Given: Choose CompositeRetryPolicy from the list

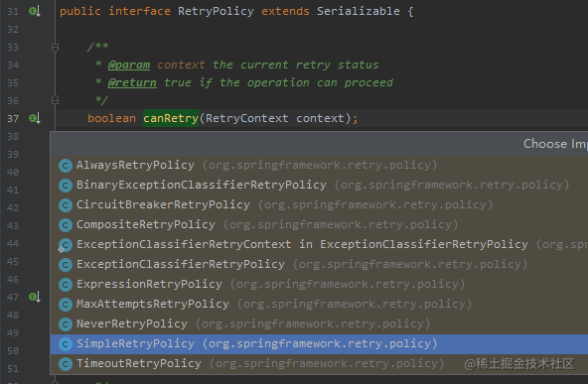Looking at the screenshot, I should point(319,225).
